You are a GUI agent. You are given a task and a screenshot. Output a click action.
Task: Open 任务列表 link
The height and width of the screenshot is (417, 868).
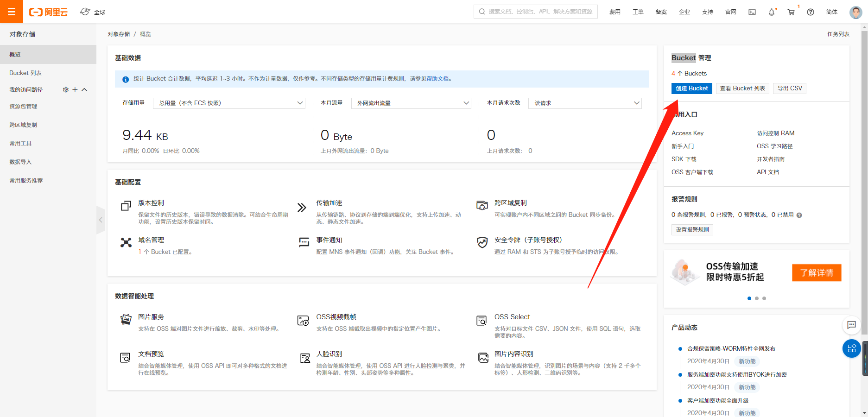[x=838, y=34]
